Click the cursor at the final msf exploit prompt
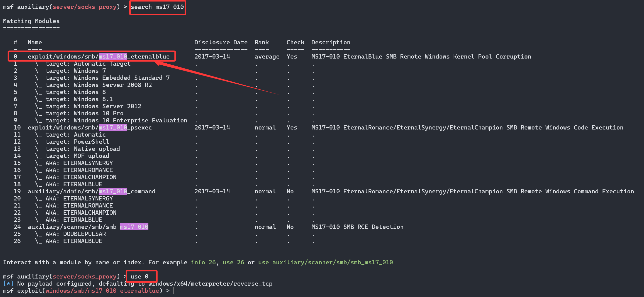 pyautogui.click(x=173, y=291)
